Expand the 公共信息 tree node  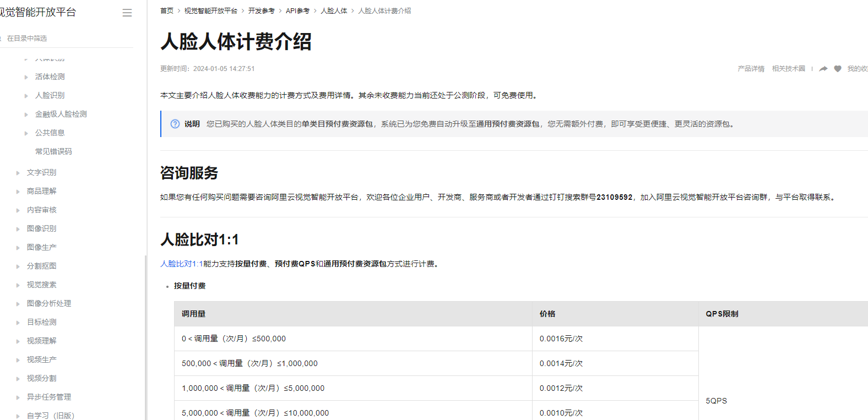point(26,133)
